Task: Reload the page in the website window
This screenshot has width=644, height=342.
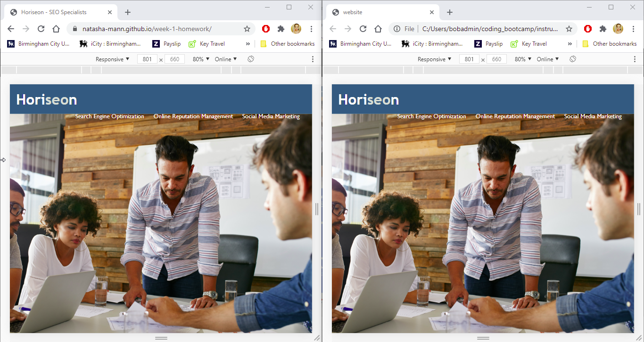Action: (x=363, y=29)
